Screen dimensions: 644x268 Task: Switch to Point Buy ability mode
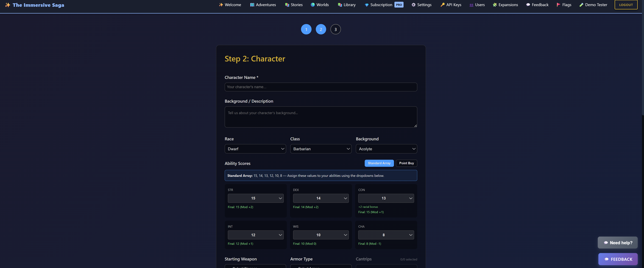[406, 163]
